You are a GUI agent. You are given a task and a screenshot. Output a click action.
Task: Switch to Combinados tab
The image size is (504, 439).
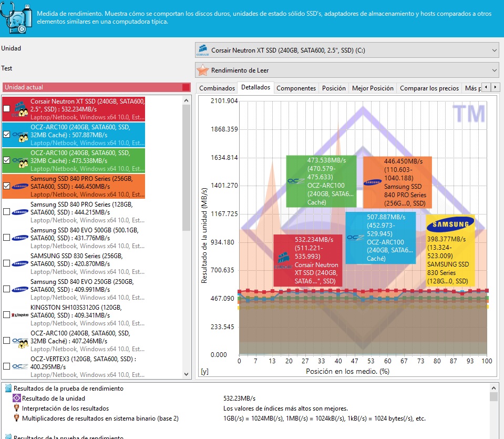coord(217,88)
